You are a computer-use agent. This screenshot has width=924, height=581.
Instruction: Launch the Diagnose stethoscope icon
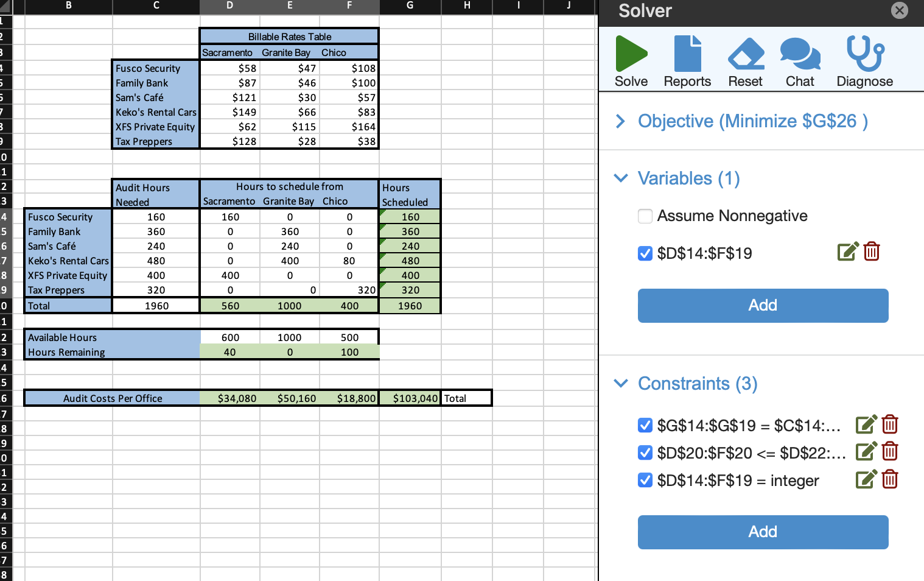pos(865,54)
